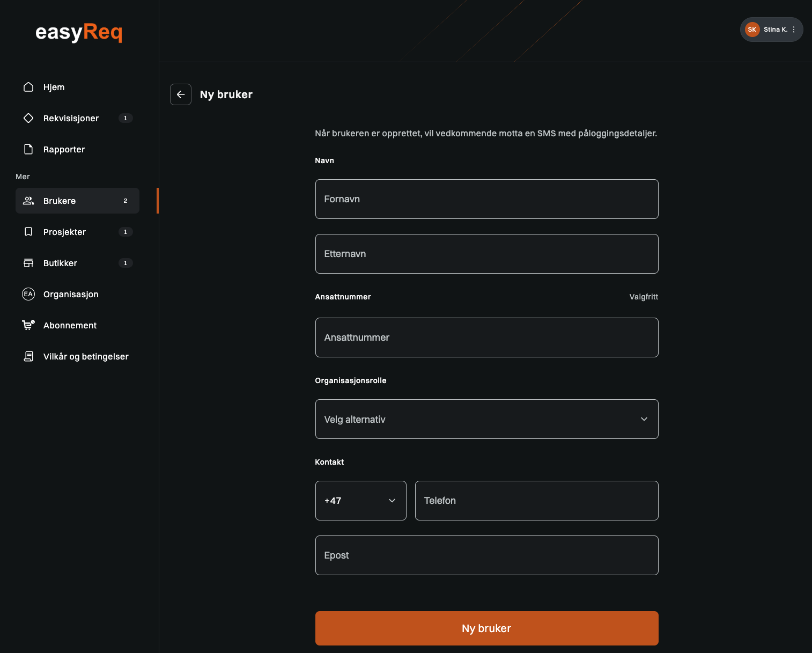812x653 pixels.
Task: Click the Butikker storefront icon
Action: coord(28,263)
